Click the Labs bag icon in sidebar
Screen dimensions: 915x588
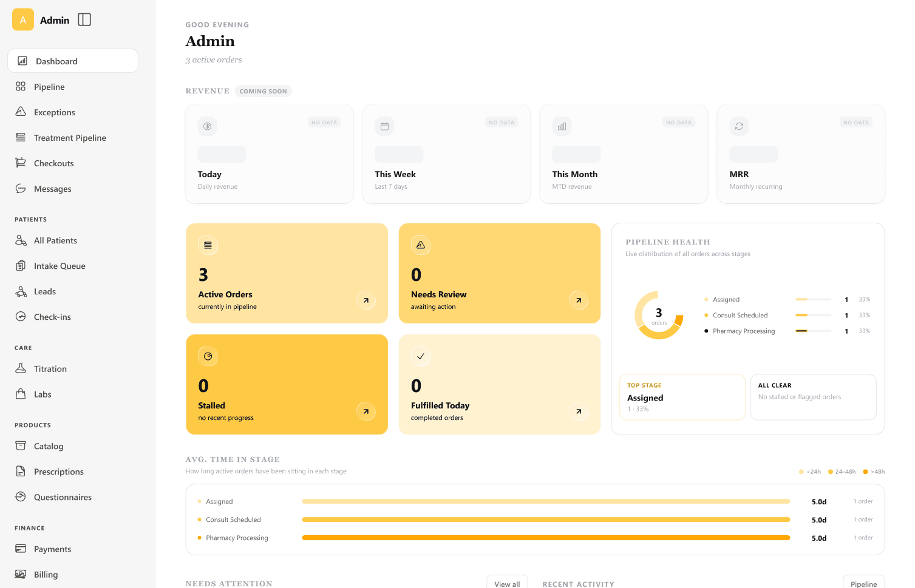[x=21, y=394]
